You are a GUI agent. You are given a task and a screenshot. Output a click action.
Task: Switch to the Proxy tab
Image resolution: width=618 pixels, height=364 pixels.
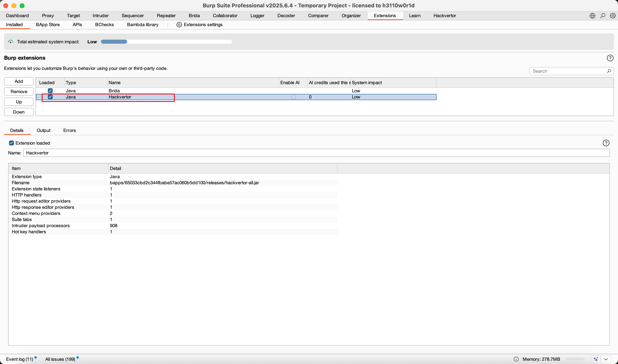point(48,16)
